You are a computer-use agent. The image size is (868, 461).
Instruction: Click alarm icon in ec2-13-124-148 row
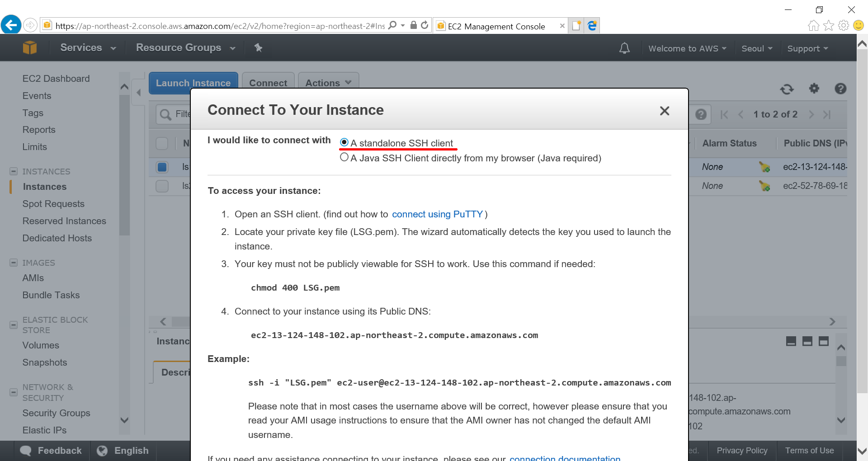point(764,167)
